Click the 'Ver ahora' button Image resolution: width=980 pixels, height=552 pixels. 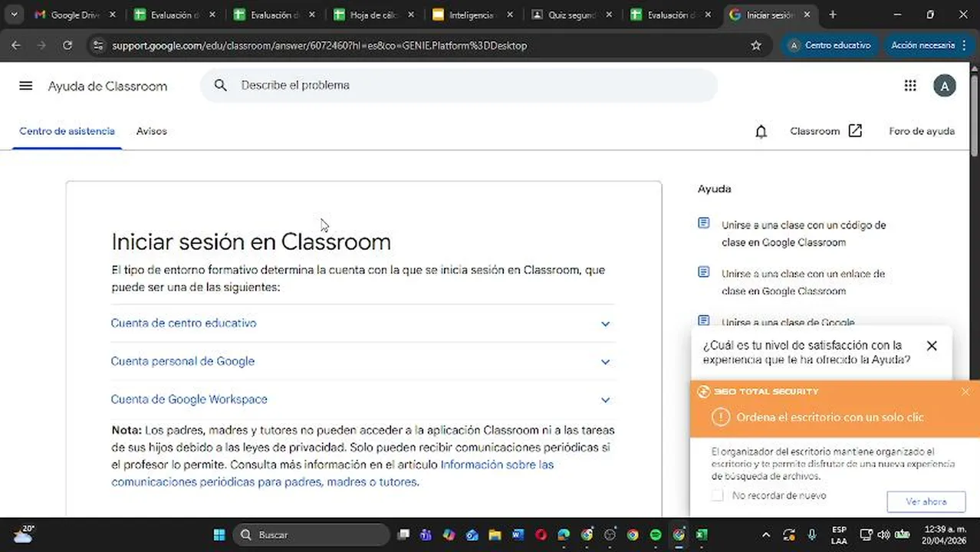926,501
